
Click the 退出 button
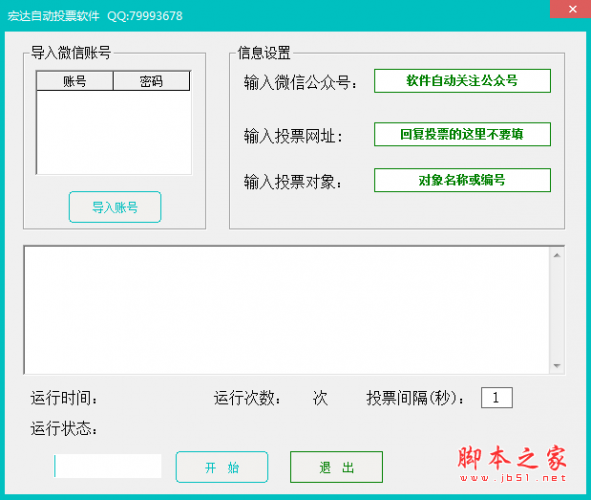[x=337, y=467]
